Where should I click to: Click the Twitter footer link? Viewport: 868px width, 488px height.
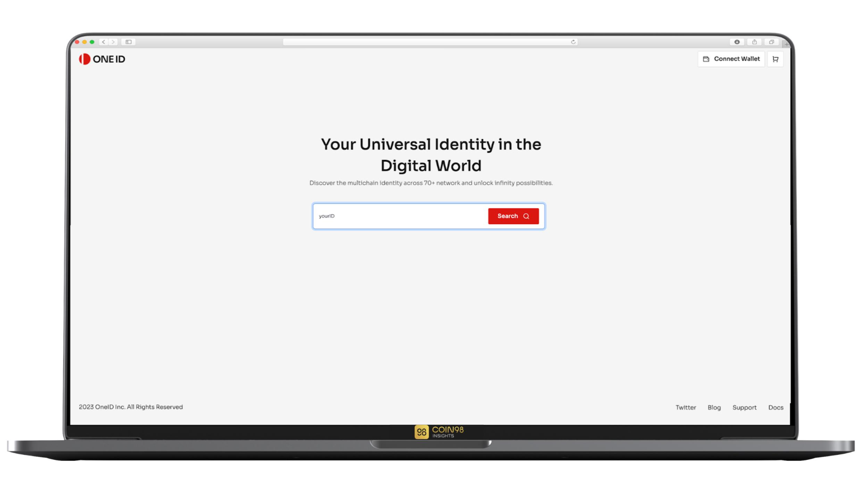point(685,407)
